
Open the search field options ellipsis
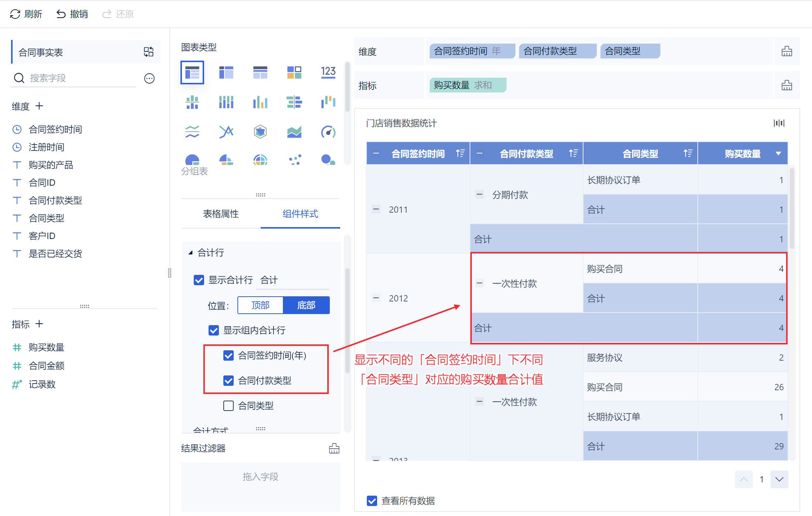[x=149, y=78]
